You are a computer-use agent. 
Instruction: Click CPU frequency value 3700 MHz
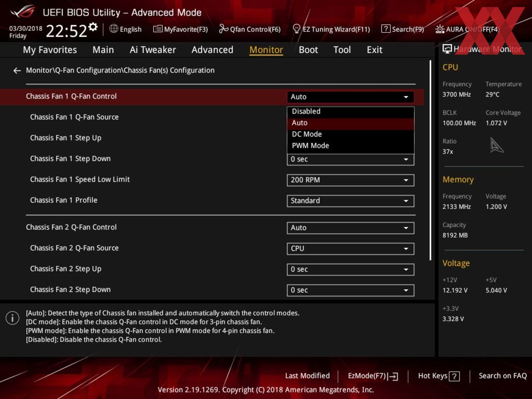click(457, 95)
